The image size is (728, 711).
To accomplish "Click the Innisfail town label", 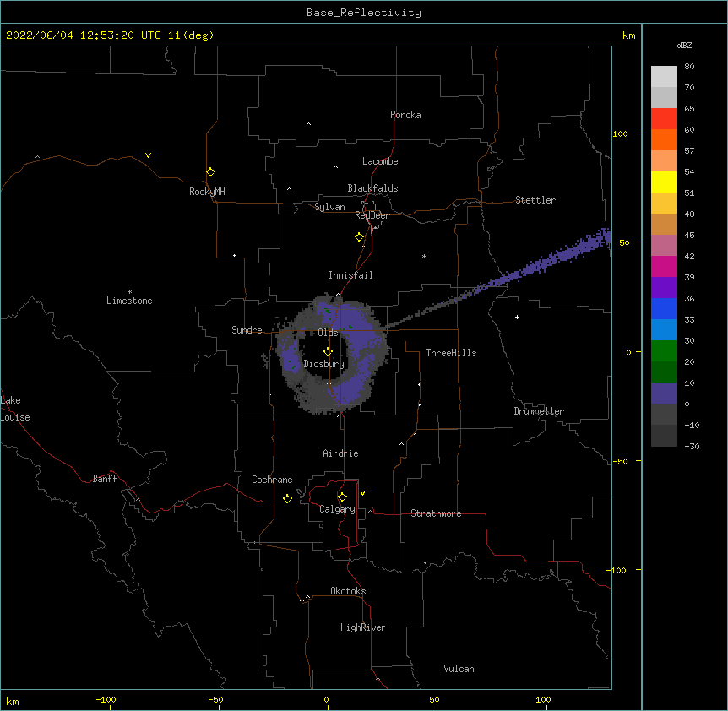I will coord(350,275).
